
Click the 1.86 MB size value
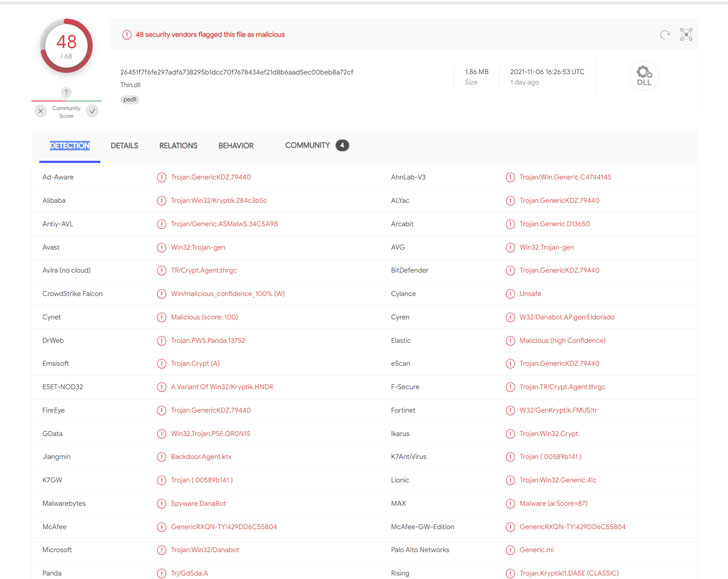pos(477,72)
